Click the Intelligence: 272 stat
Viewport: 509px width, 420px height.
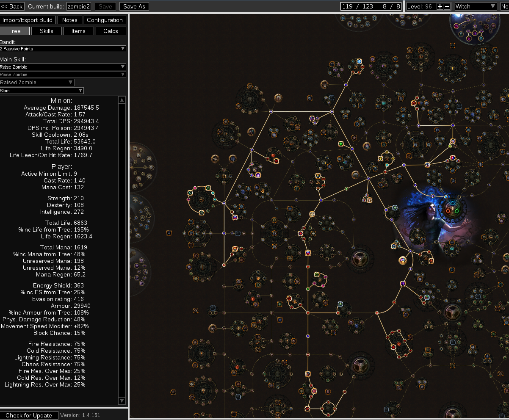click(62, 212)
